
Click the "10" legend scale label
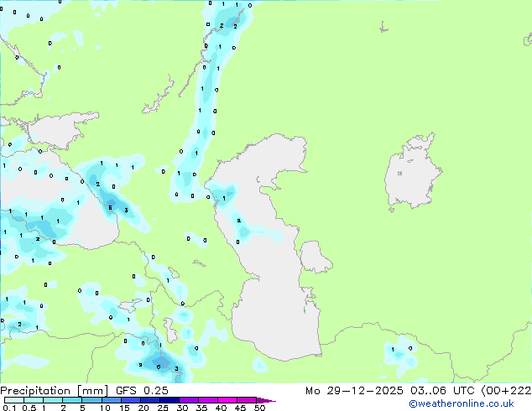tap(105, 408)
